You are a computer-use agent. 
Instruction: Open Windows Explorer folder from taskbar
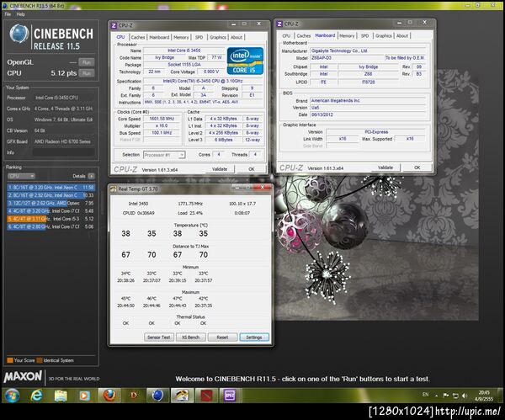pos(61,396)
